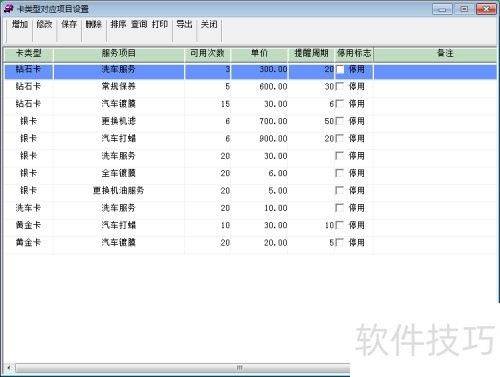Click the car app icon in title bar
Screen dimensions: 500x377
pyautogui.click(x=8, y=9)
